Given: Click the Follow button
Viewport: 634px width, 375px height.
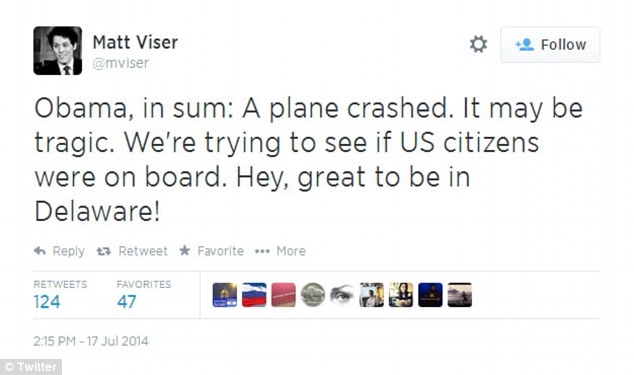Looking at the screenshot, I should [x=550, y=44].
